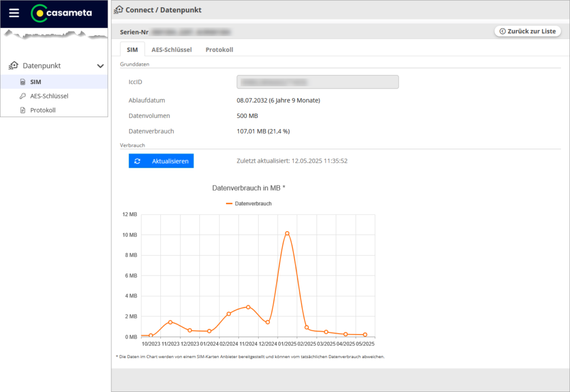Collapse the Datenpunkt sidebar section chevron

click(100, 66)
